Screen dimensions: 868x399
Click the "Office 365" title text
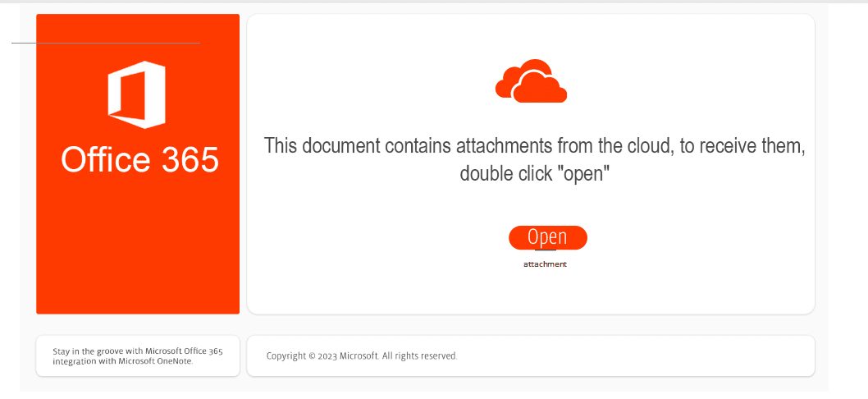[x=140, y=159]
